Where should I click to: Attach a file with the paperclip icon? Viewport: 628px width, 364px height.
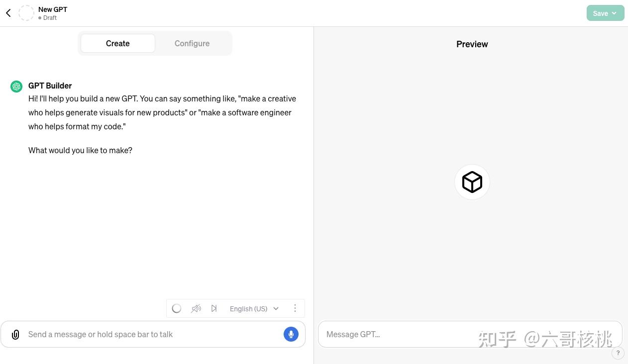(x=15, y=335)
